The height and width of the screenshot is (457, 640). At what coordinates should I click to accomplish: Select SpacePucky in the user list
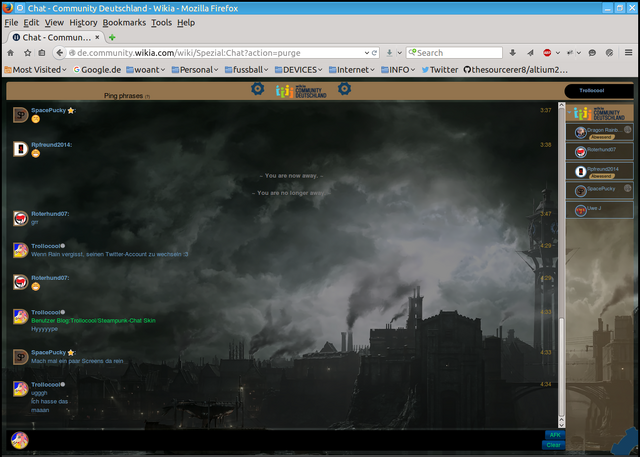pyautogui.click(x=599, y=190)
